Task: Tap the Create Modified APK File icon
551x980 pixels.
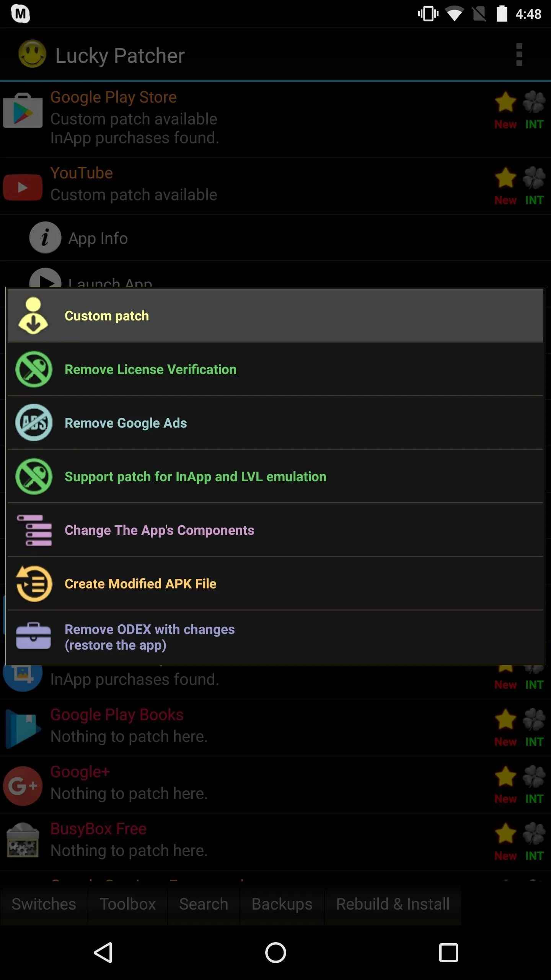Action: coord(34,583)
